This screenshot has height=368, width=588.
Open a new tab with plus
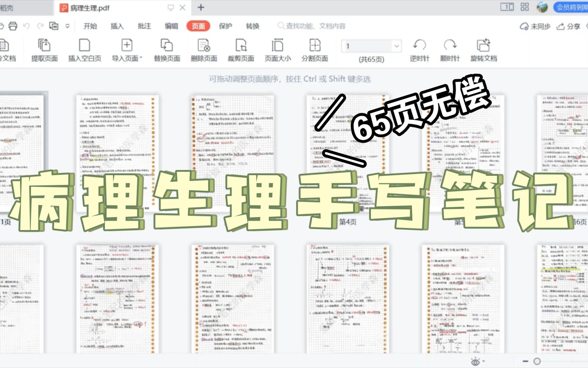[201, 7]
